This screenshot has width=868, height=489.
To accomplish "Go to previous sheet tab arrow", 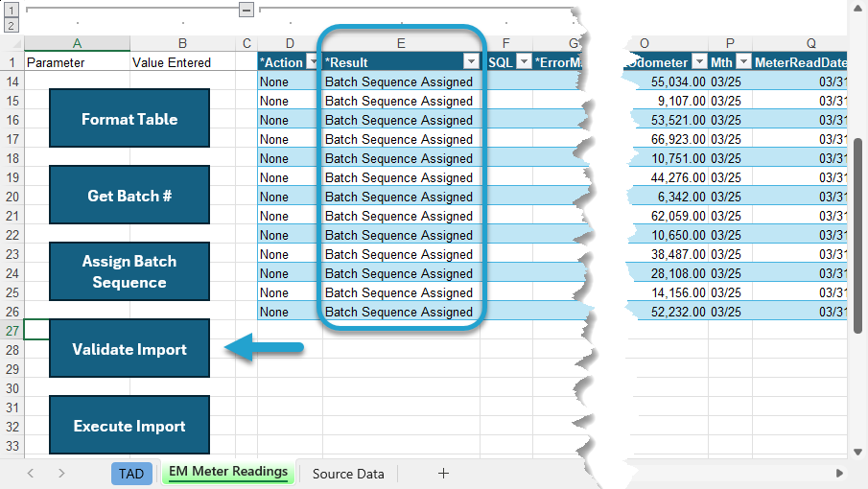I will tap(31, 474).
